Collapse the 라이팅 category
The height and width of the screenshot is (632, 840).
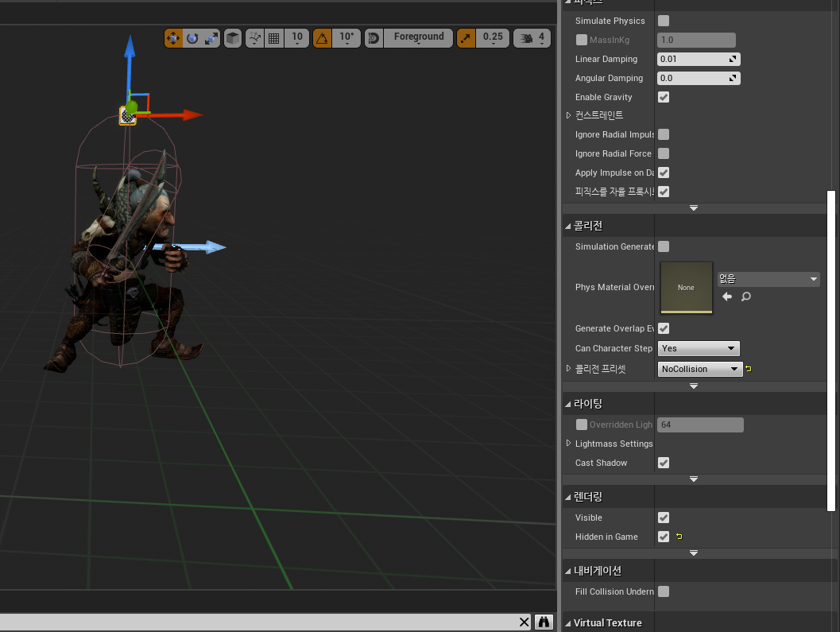[568, 404]
